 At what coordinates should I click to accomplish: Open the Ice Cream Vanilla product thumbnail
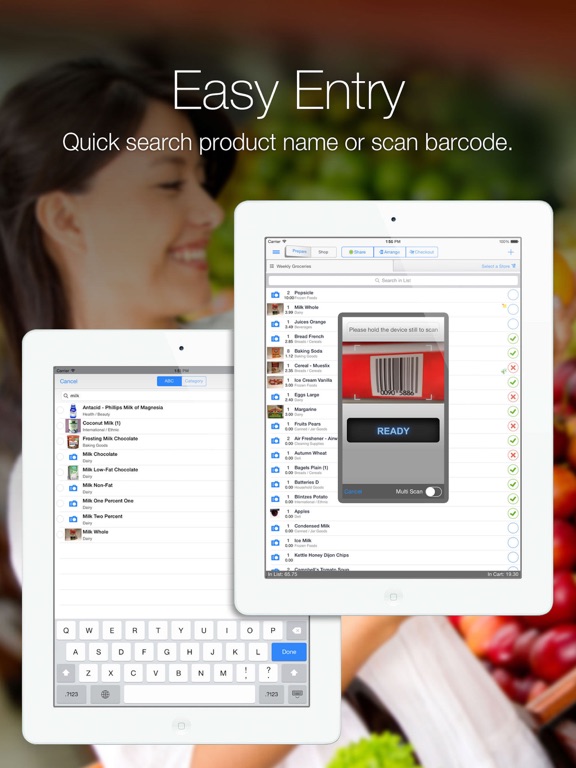coord(275,382)
